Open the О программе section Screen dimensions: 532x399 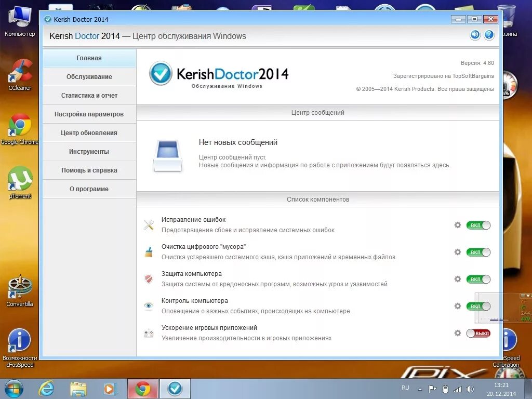[x=89, y=189]
